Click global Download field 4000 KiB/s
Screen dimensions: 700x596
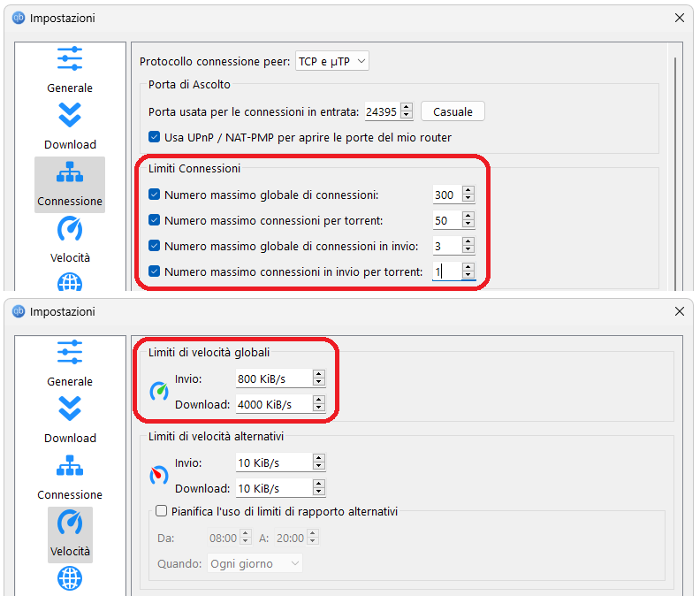coord(274,404)
